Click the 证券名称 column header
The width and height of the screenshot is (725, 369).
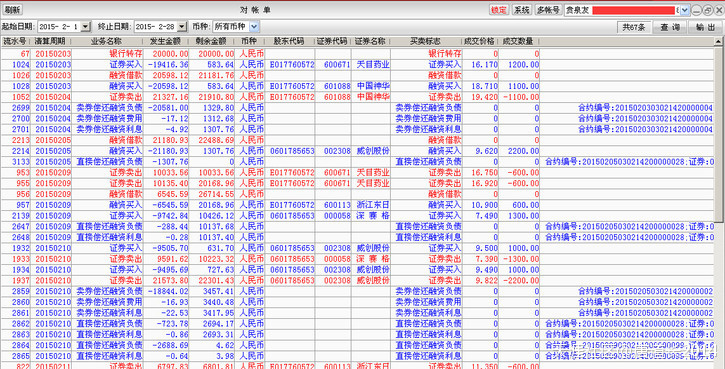point(370,42)
